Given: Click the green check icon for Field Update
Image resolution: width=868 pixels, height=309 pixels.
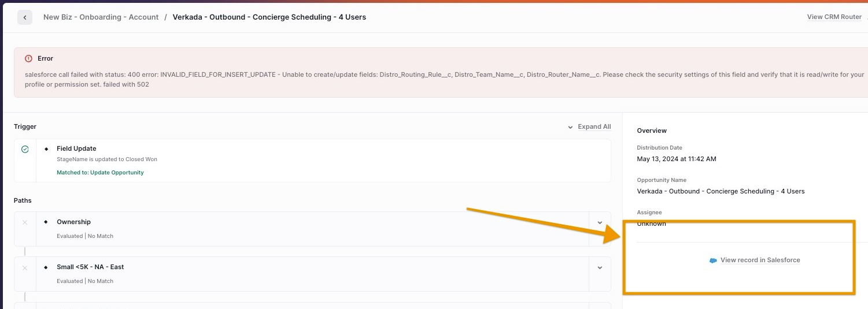Looking at the screenshot, I should (25, 149).
